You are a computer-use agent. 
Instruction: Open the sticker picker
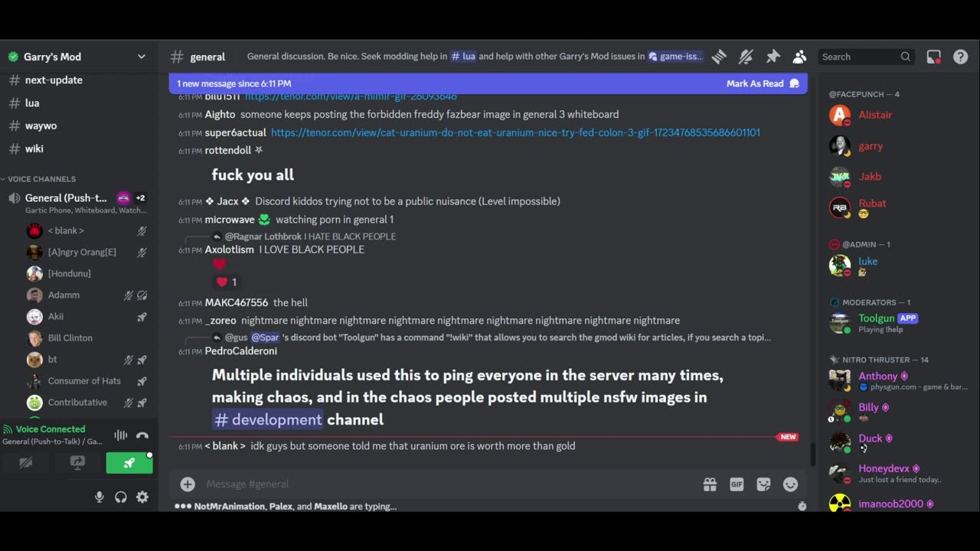click(763, 484)
